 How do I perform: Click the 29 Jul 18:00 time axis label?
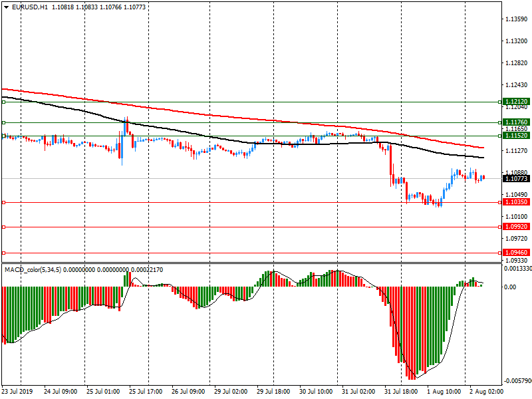click(273, 392)
